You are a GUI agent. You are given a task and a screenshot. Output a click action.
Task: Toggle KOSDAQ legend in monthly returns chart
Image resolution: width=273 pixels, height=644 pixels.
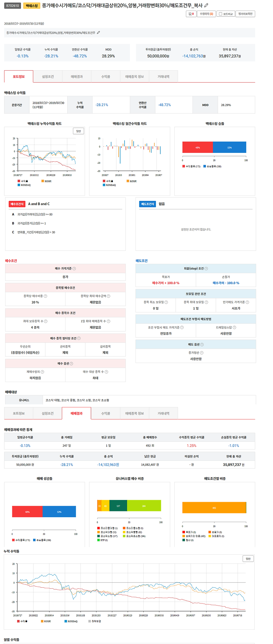click(109, 185)
